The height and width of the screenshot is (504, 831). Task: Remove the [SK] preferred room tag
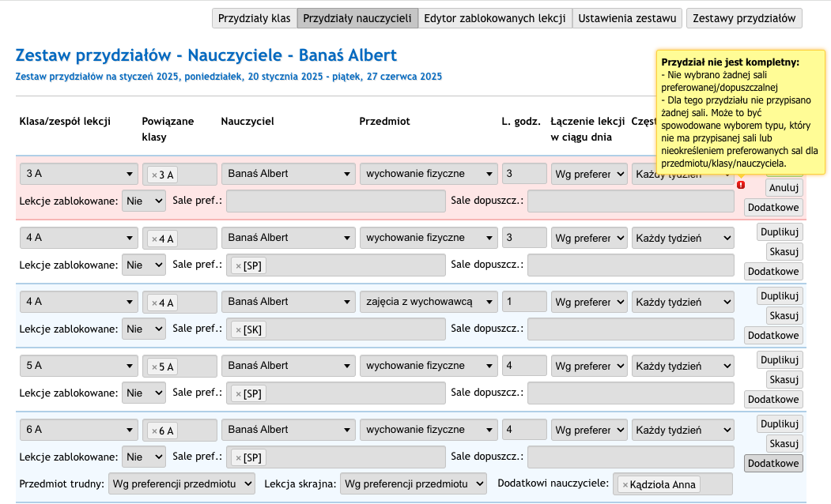[x=239, y=330]
